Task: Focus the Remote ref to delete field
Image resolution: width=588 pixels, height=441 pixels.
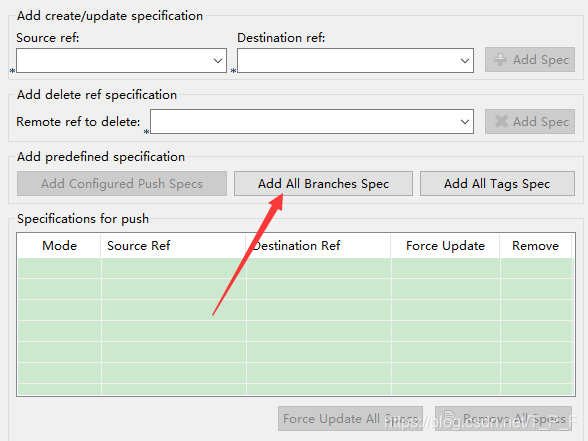Action: [312, 122]
